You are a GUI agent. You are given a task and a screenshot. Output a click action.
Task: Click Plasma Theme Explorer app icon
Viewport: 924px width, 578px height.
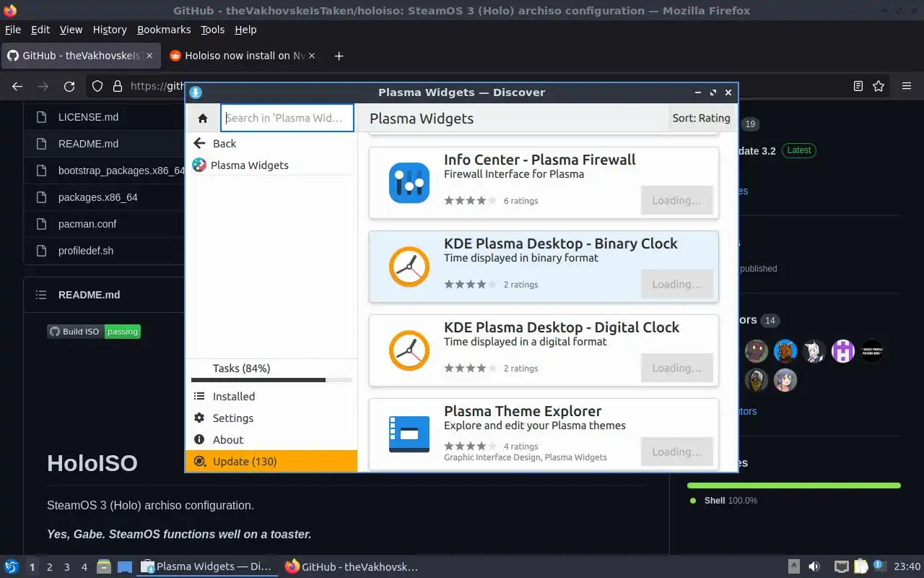coord(409,434)
